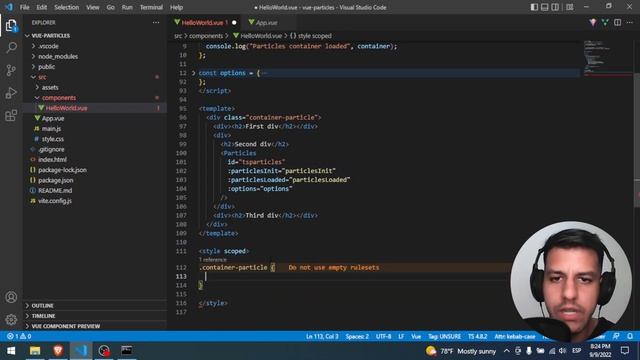
Task: Open the Edit menu
Action: tap(42, 7)
